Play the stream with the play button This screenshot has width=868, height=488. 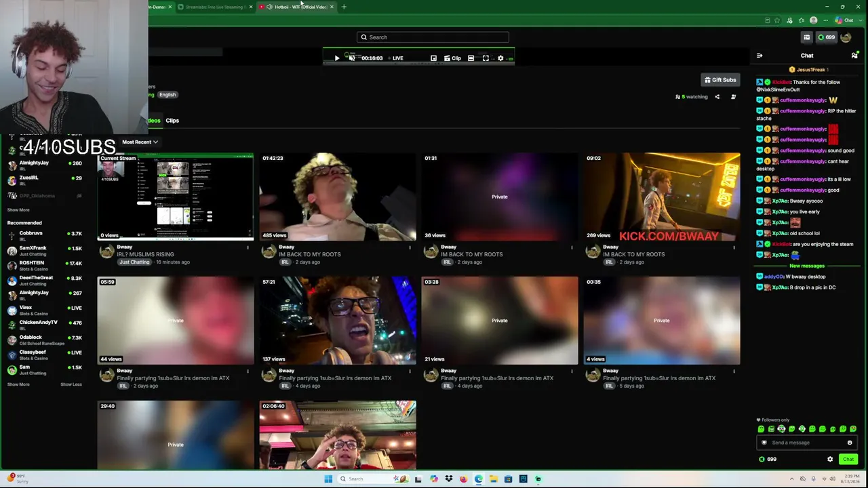click(x=337, y=58)
